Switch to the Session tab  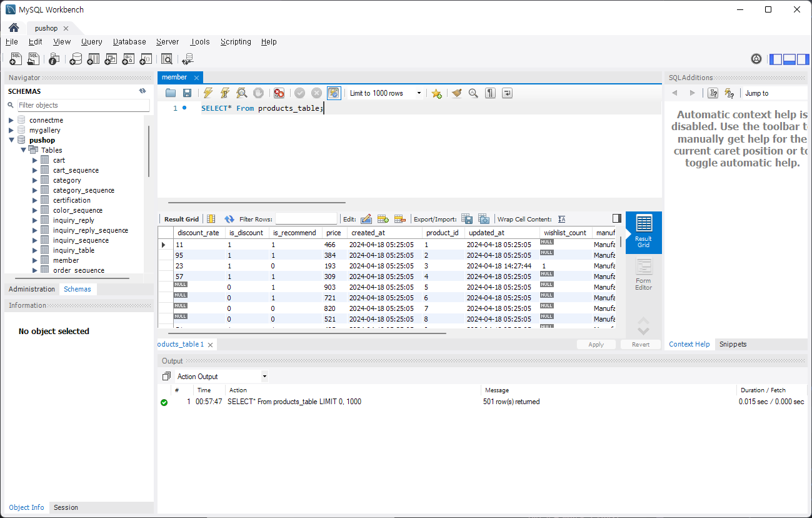pyautogui.click(x=66, y=507)
